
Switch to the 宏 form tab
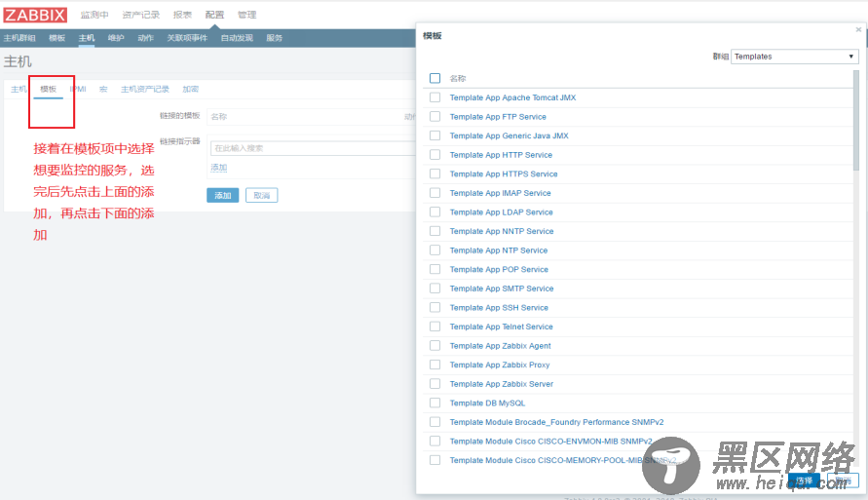point(103,89)
